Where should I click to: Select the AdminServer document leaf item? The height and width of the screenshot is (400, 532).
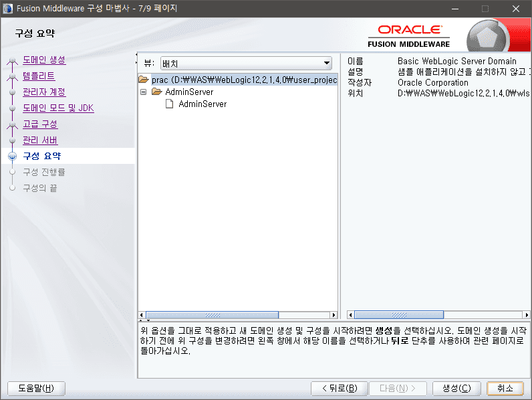pyautogui.click(x=203, y=104)
